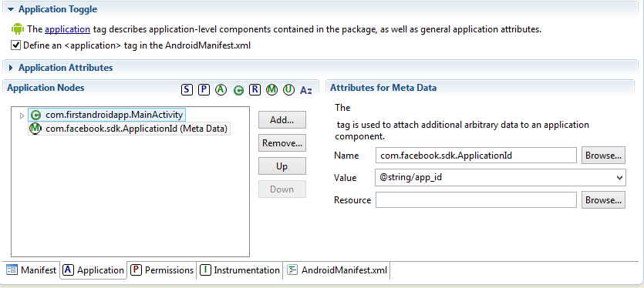Open the AndroidManifest.xml tab
Image resolution: width=644 pixels, height=288 pixels.
tap(337, 270)
